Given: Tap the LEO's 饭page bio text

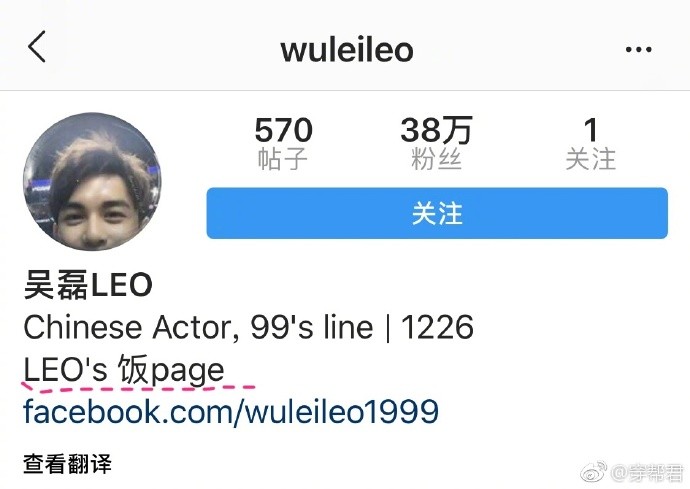Looking at the screenshot, I should [x=124, y=370].
